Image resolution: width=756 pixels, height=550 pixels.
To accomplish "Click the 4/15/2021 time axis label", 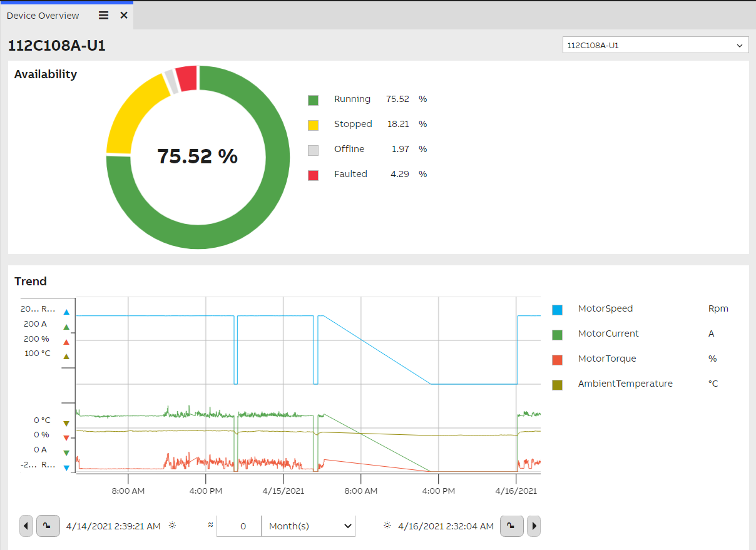I will (x=284, y=491).
